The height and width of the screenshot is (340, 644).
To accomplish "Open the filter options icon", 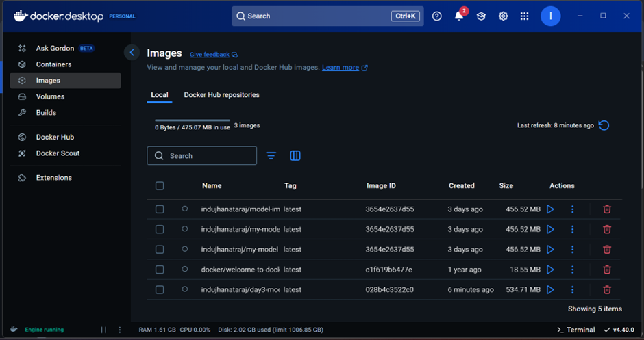I will coord(271,155).
